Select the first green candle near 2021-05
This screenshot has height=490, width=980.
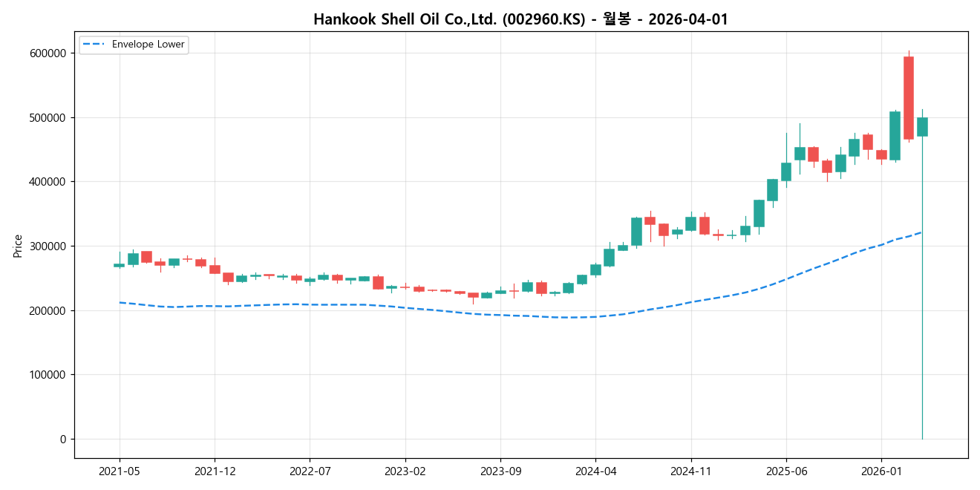[x=119, y=264]
